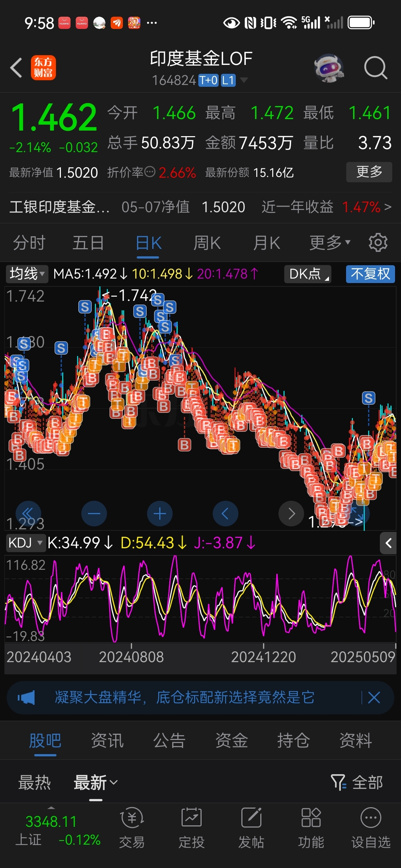
Task: Zoom out chart with minus button
Action: pos(94,513)
